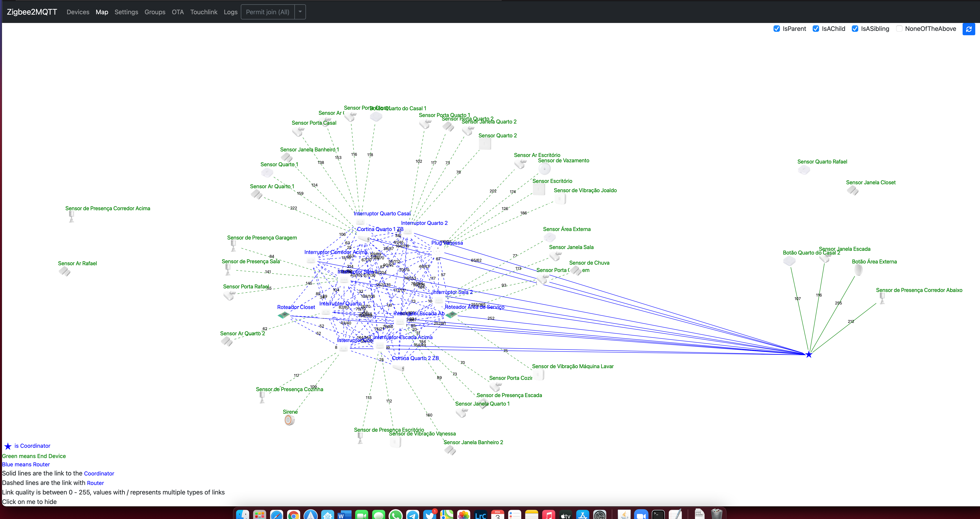Enable the NoneOfTheAbove filter

[900, 29]
